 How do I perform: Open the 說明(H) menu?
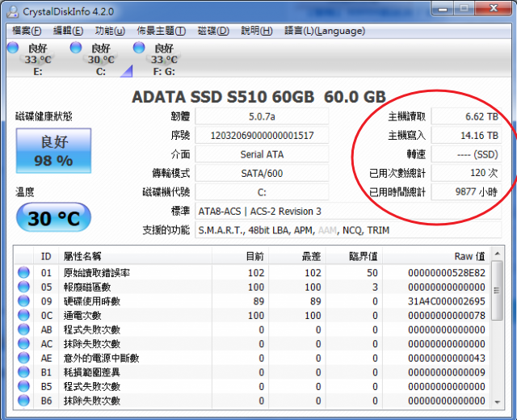point(257,31)
